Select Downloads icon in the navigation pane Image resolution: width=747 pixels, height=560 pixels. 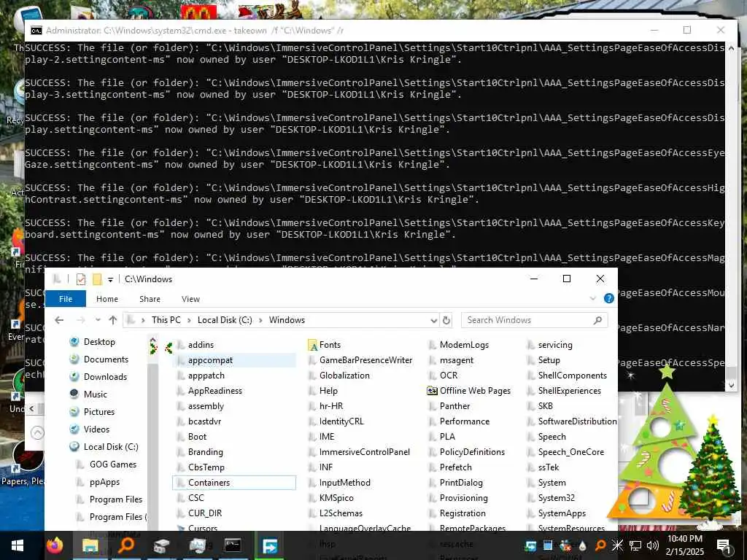coord(74,377)
